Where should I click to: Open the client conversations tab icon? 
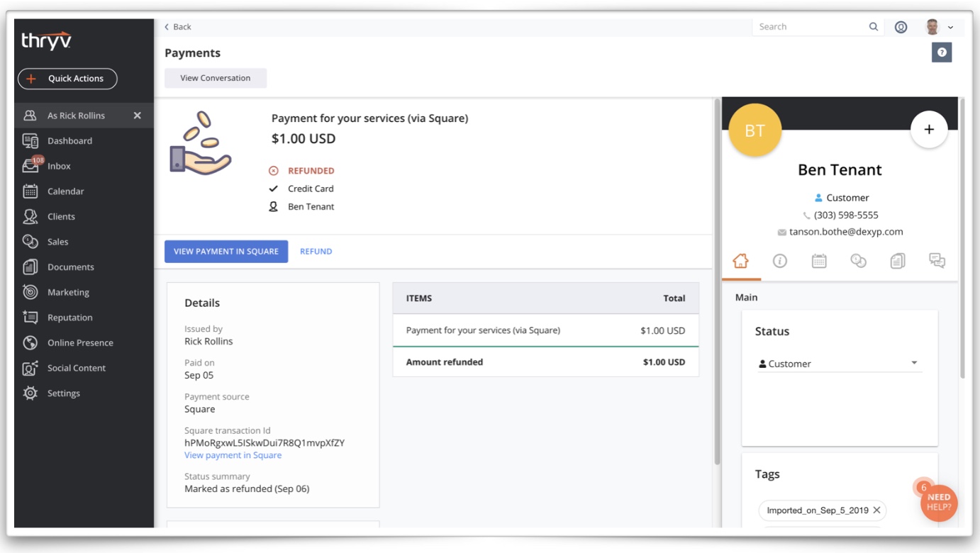pos(937,261)
